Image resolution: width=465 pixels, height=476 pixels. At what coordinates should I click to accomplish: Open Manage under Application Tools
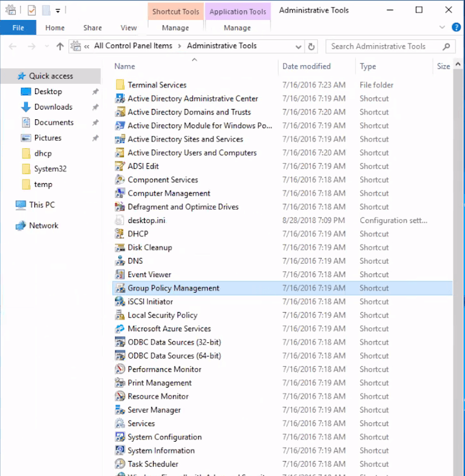[237, 28]
